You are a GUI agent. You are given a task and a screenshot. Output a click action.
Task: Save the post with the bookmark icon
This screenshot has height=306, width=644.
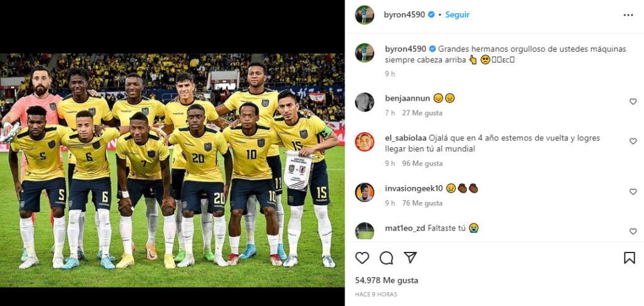tap(629, 258)
